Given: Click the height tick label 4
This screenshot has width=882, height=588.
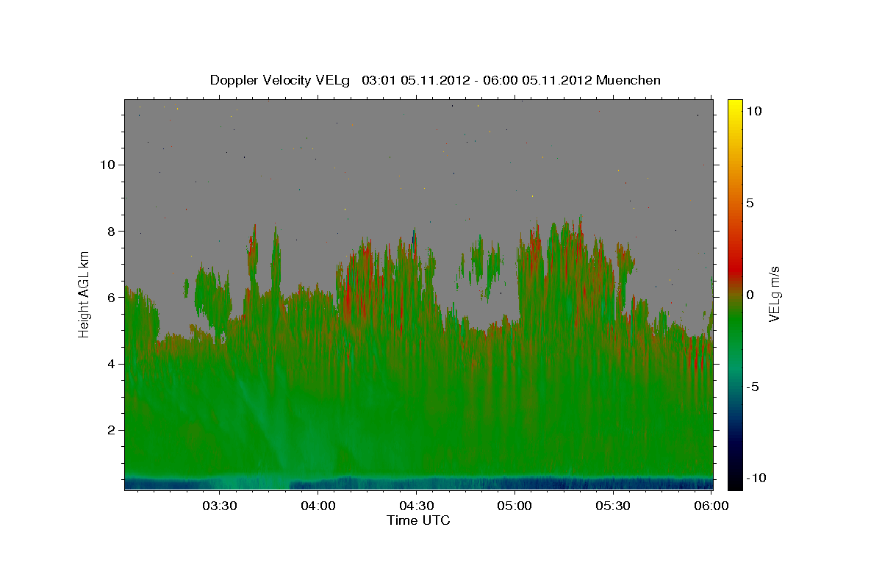Looking at the screenshot, I should pyautogui.click(x=113, y=364).
